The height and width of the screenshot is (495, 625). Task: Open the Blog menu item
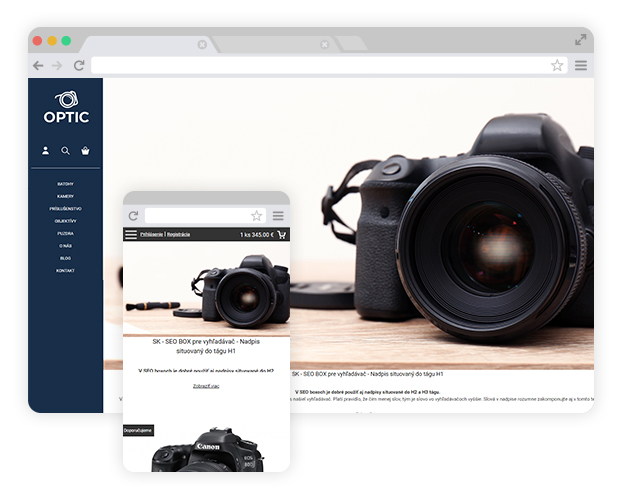click(65, 258)
